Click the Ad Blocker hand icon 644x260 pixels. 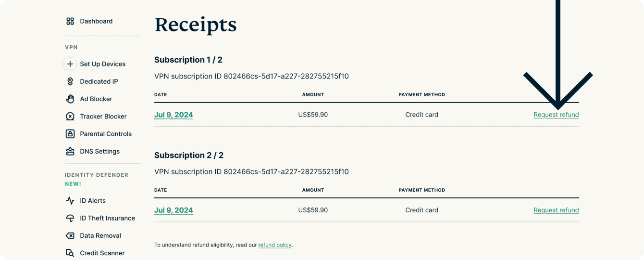point(70,99)
